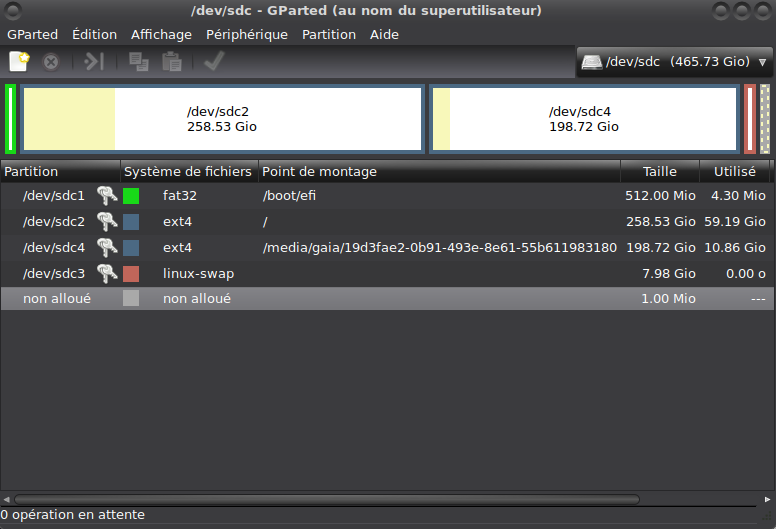
Task: Click the fat32 file system cell
Action: 180,195
